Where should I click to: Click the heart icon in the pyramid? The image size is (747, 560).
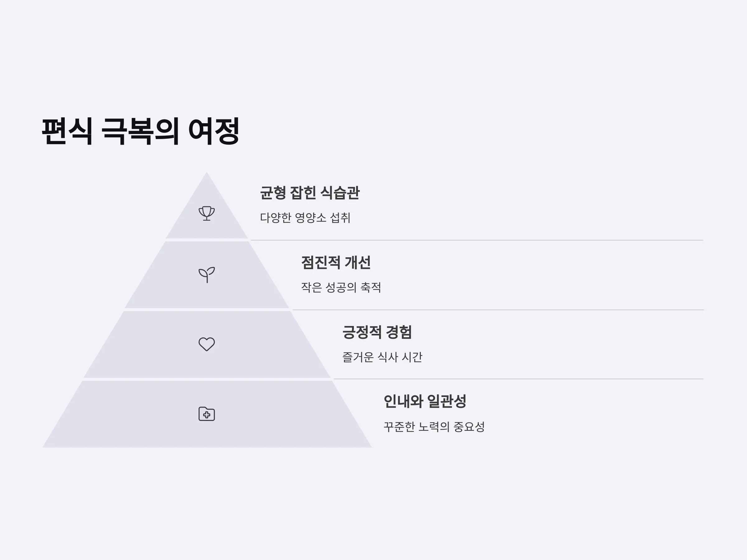coord(207,344)
